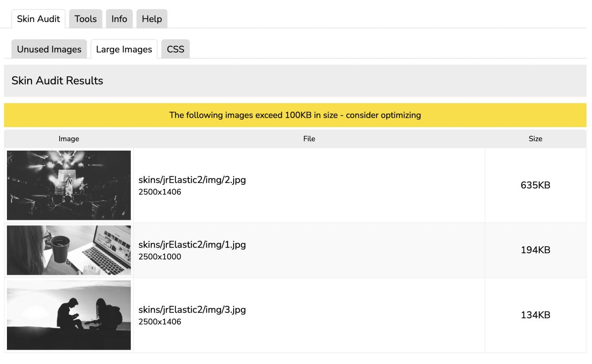
Task: Click the yellow 100KB optimization warning banner
Action: (x=295, y=115)
